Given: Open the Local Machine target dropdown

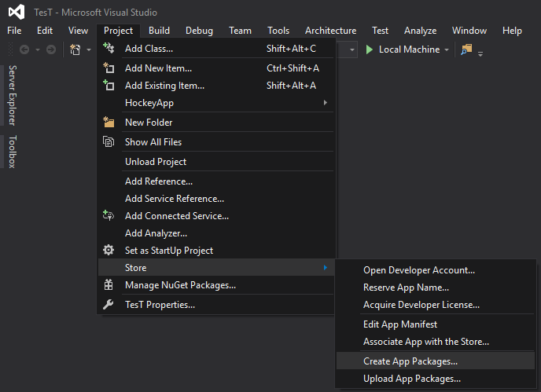Looking at the screenshot, I should (447, 49).
